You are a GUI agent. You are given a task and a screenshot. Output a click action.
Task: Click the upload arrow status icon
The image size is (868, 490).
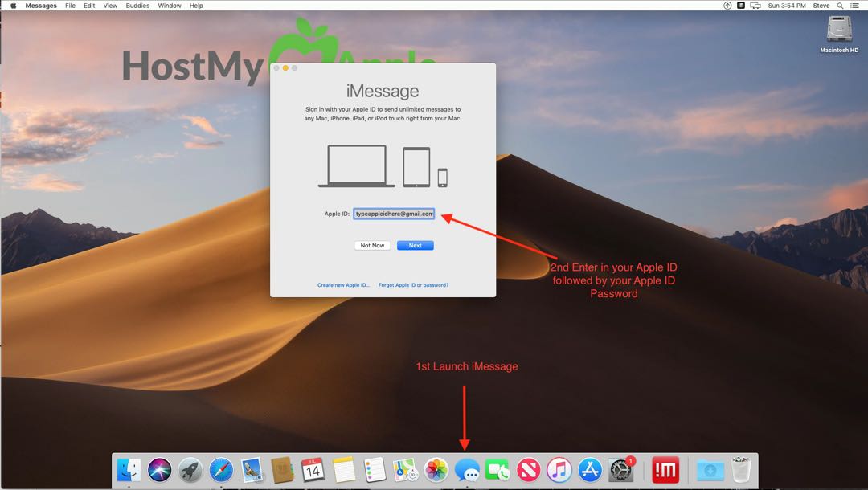727,6
